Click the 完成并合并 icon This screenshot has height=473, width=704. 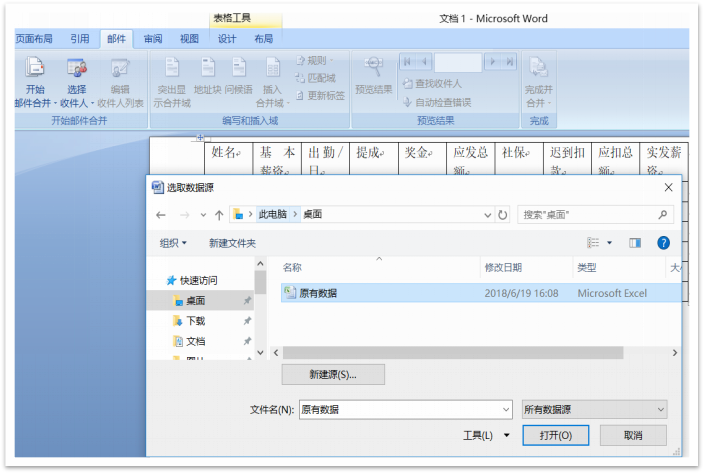pos(538,68)
